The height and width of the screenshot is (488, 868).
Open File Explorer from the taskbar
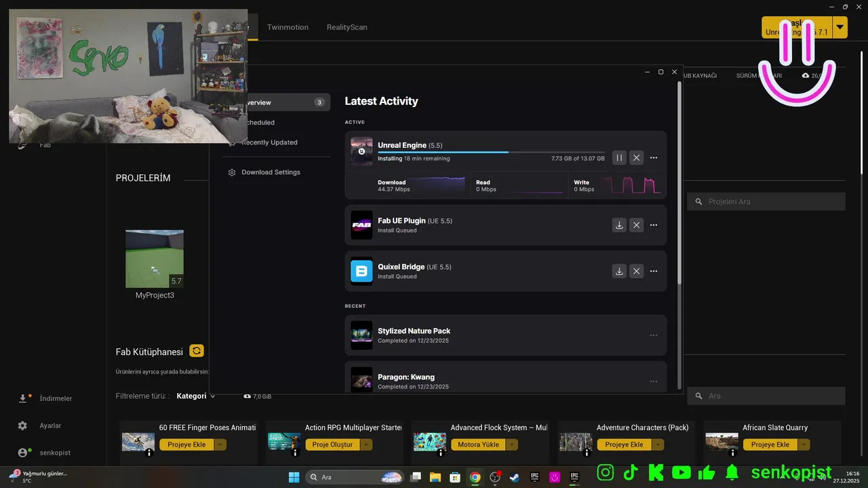tap(435, 477)
